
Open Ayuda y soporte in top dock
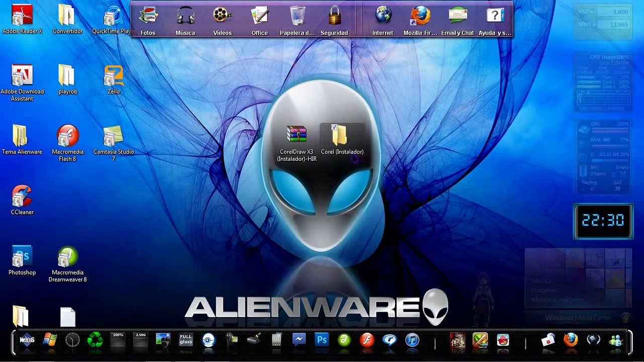pos(495,21)
